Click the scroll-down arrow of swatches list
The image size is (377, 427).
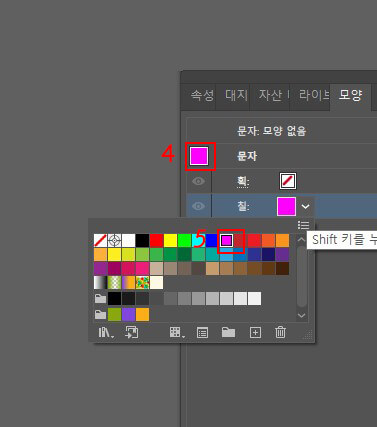click(301, 315)
